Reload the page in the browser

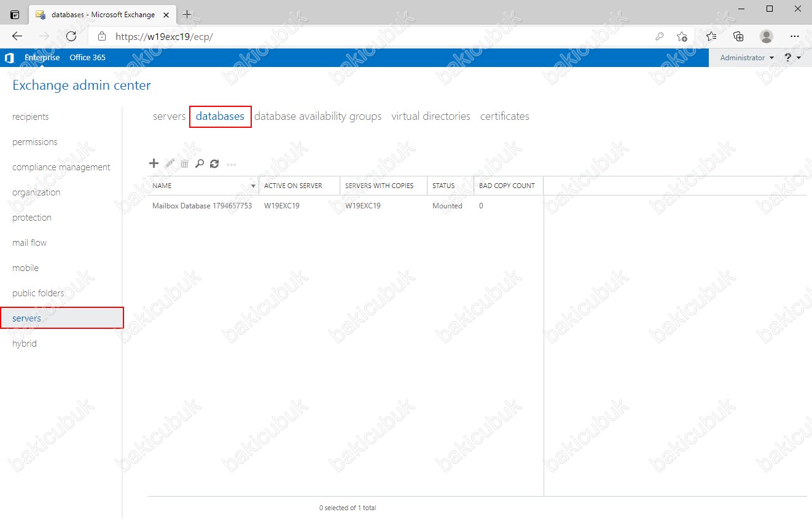(71, 36)
